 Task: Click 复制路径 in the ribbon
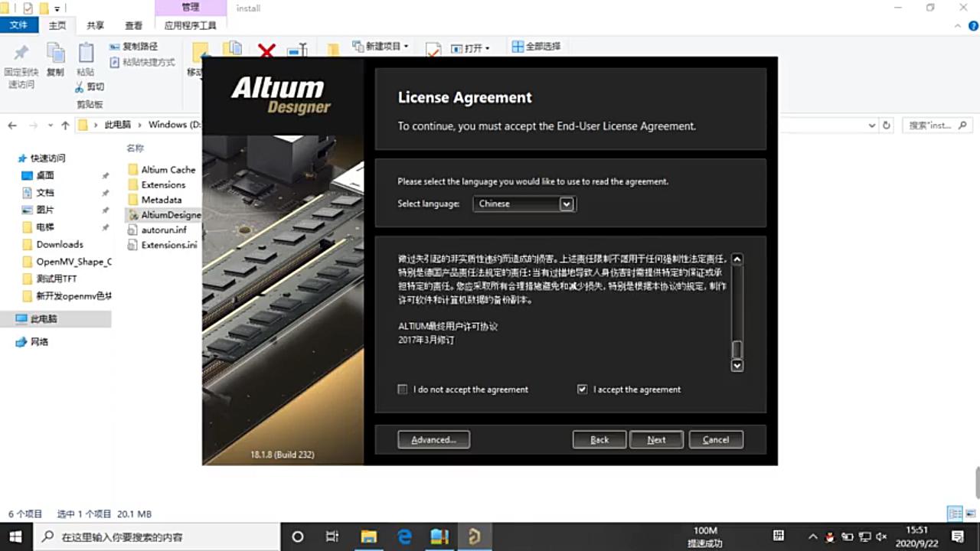(134, 47)
